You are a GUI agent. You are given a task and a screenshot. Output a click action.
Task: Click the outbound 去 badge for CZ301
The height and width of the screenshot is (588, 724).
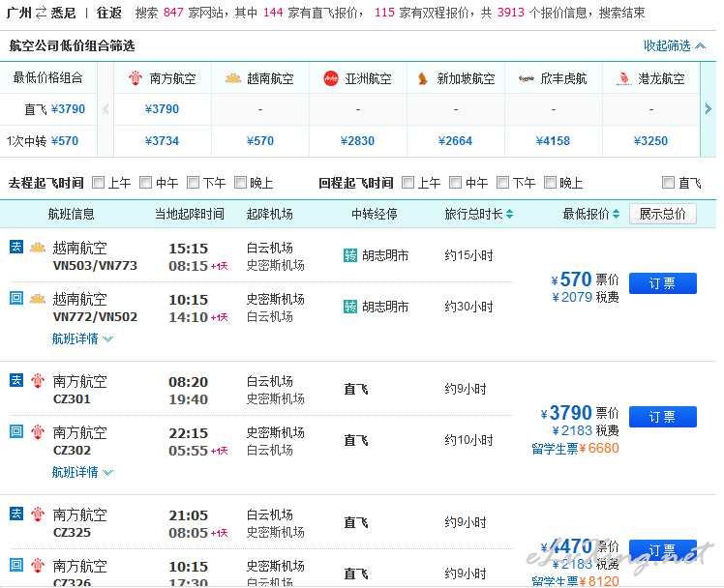coord(16,380)
